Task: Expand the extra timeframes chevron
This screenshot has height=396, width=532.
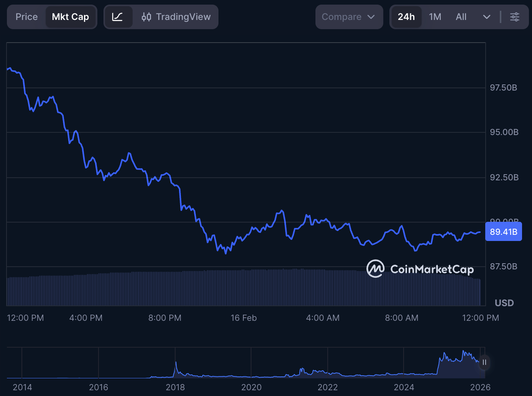Action: click(486, 17)
